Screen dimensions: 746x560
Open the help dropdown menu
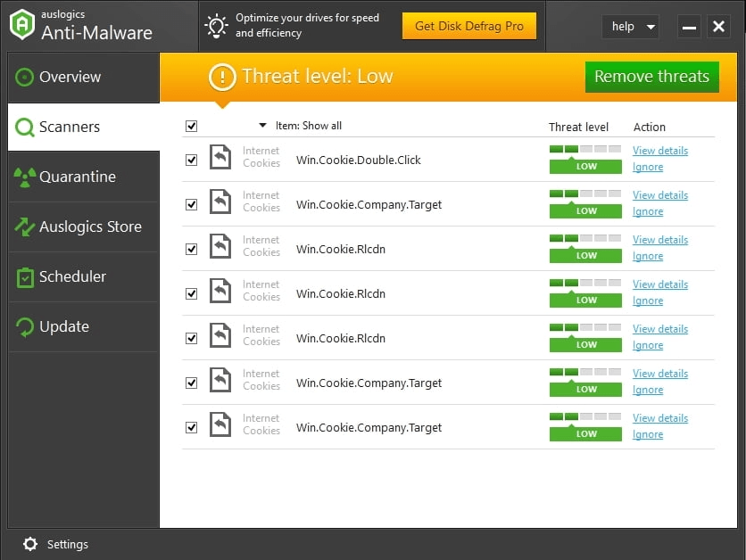click(631, 27)
